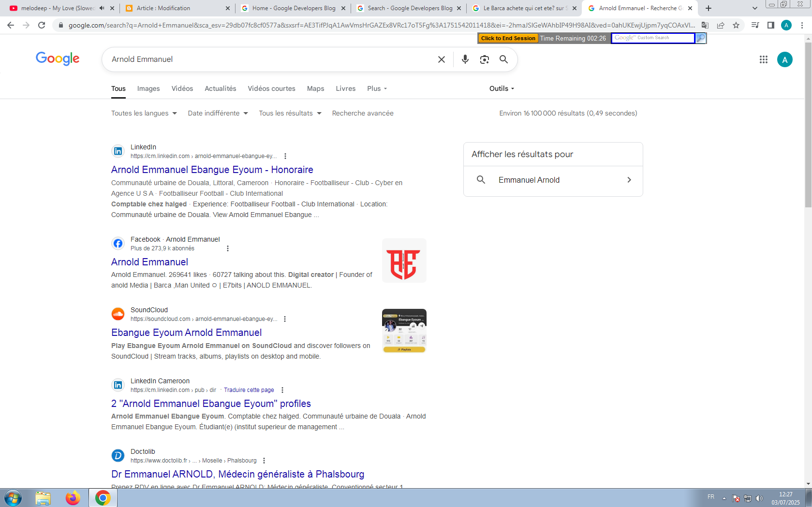Open Recherche avancée link
Viewport: 812px width, 507px height.
tap(363, 113)
